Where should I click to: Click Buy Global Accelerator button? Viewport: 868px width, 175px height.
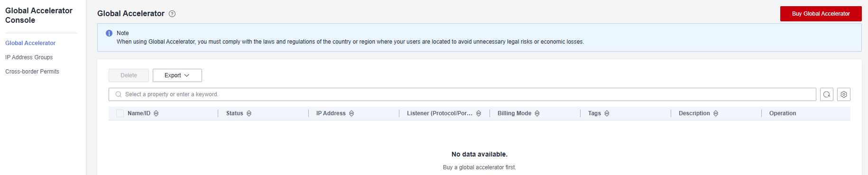(x=821, y=14)
